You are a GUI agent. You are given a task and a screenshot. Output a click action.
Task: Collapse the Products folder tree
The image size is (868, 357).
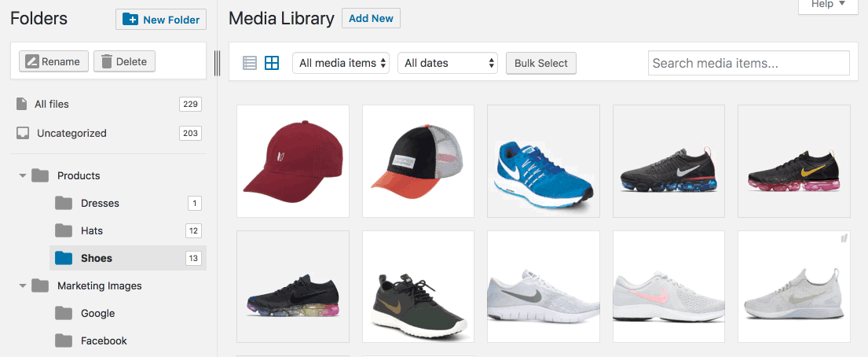click(x=23, y=175)
